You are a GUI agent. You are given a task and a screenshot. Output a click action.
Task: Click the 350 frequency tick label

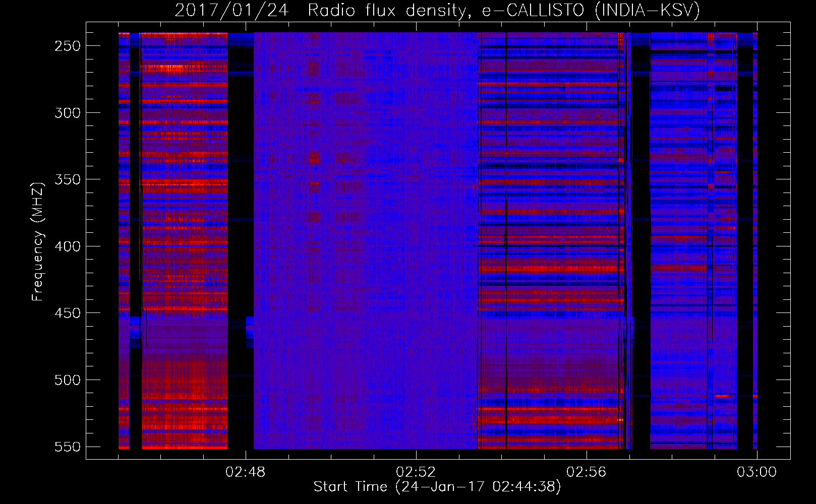tap(68, 179)
